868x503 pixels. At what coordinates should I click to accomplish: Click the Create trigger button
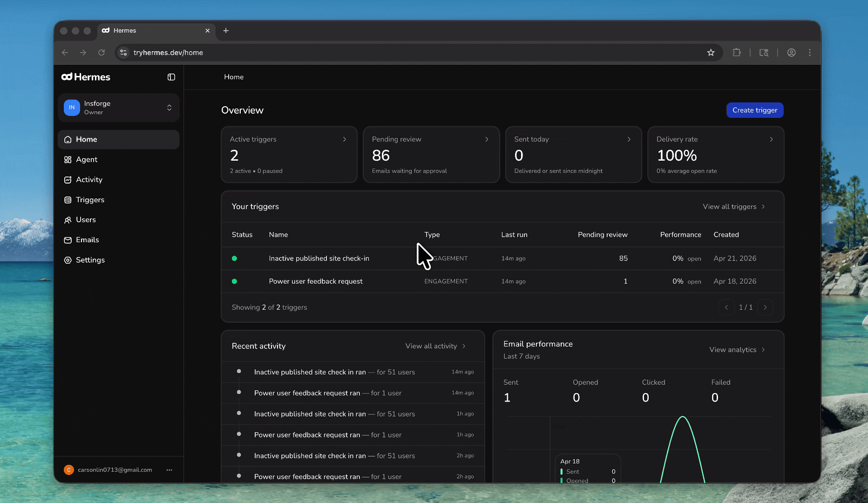754,110
